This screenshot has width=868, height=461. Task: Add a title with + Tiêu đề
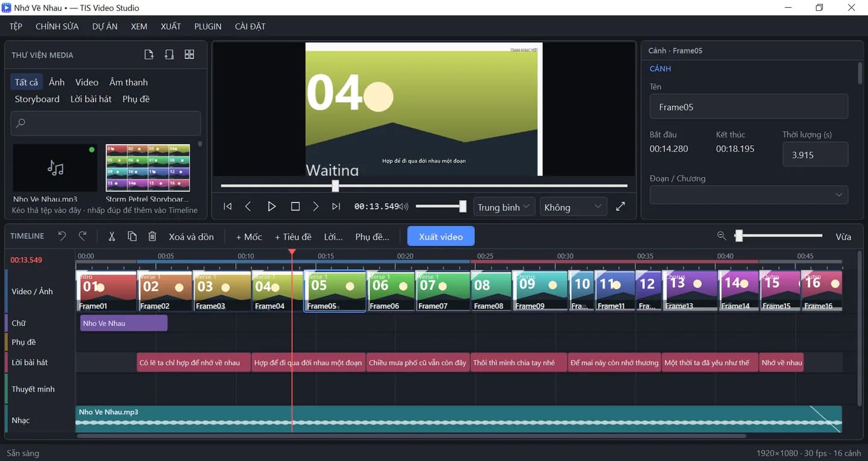pyautogui.click(x=293, y=236)
